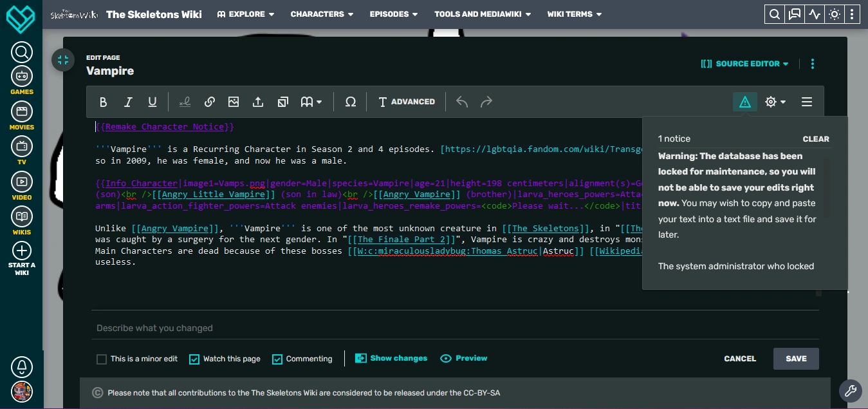Undo the last edit with the undo arrow
868x409 pixels.
pos(461,102)
